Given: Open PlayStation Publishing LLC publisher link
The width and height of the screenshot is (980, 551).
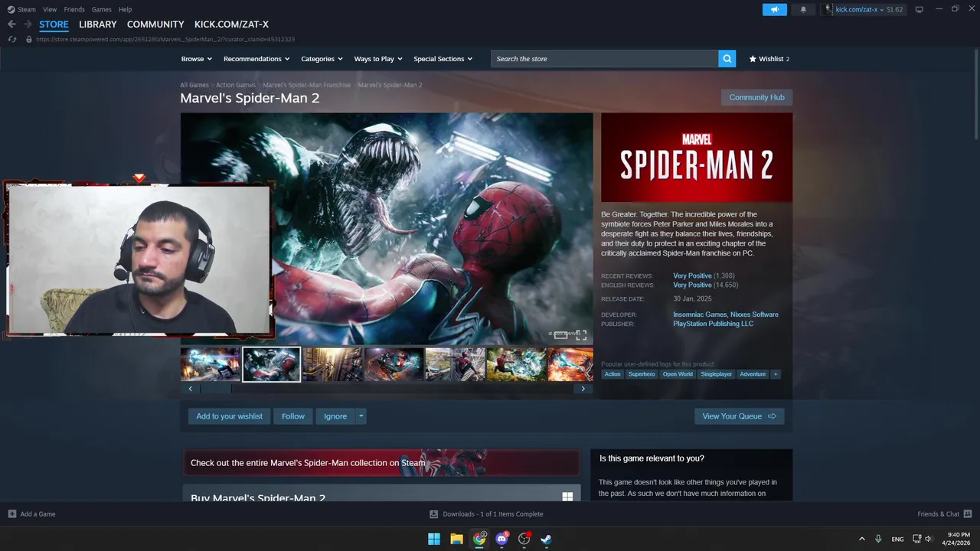Looking at the screenshot, I should (x=713, y=324).
